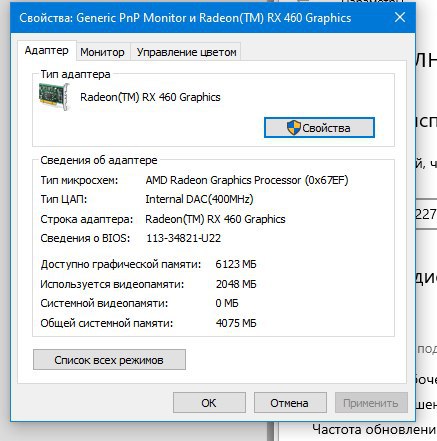
Task: Open the list of all modes
Action: [109, 360]
